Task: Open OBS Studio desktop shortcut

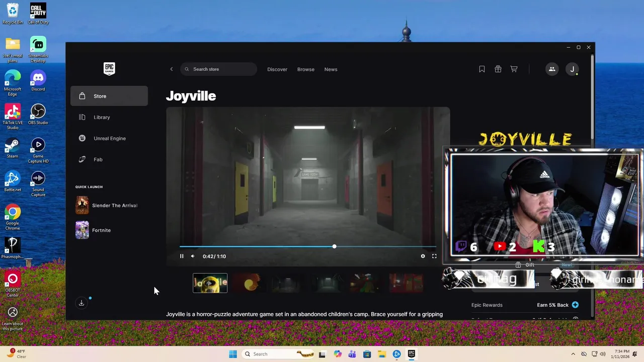Action: point(38,115)
